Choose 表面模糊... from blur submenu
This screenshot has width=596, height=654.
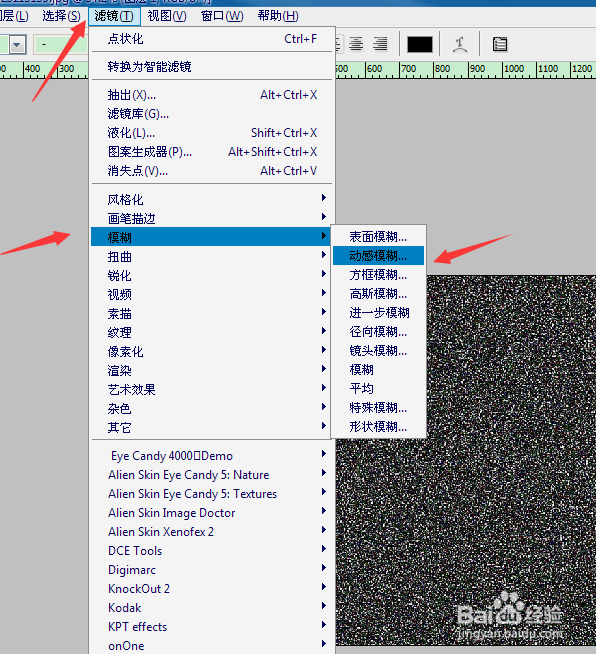(378, 236)
